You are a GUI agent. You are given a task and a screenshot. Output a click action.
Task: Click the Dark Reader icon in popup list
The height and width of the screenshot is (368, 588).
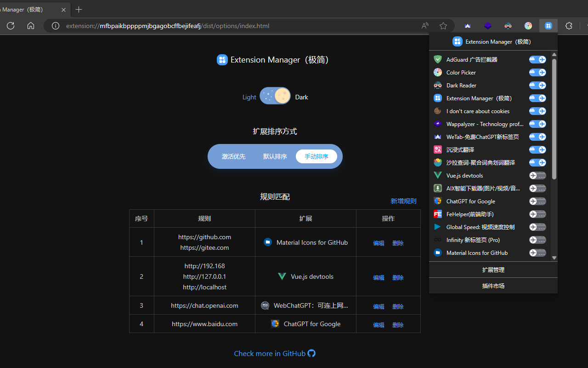pyautogui.click(x=438, y=85)
